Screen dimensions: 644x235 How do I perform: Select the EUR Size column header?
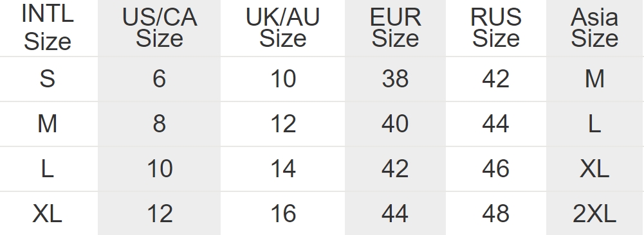395,28
